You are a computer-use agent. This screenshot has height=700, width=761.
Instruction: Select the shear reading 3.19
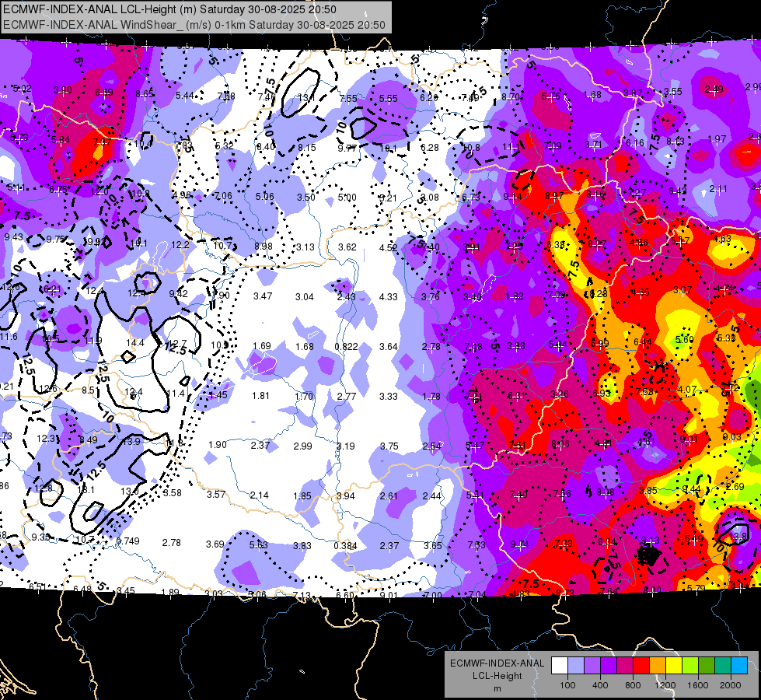tap(346, 446)
